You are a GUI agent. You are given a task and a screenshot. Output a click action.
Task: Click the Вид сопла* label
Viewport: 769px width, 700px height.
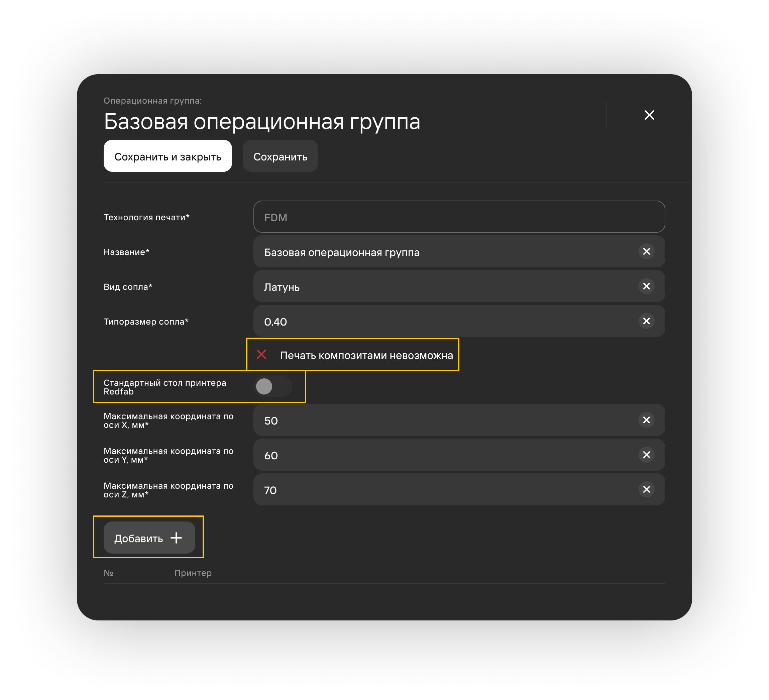pyautogui.click(x=128, y=286)
